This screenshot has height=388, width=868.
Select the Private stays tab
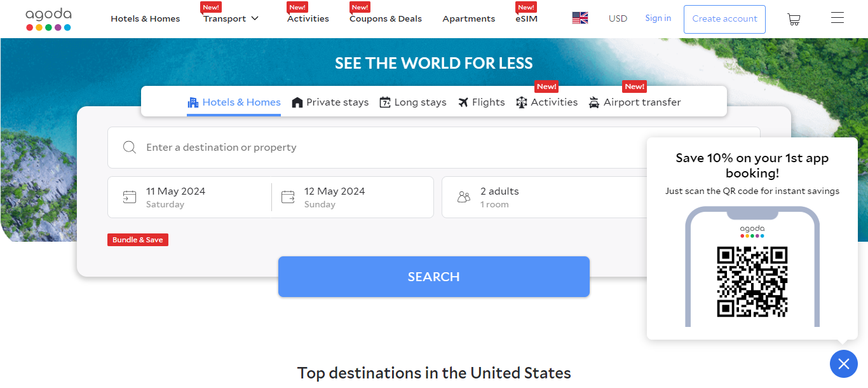click(x=330, y=102)
